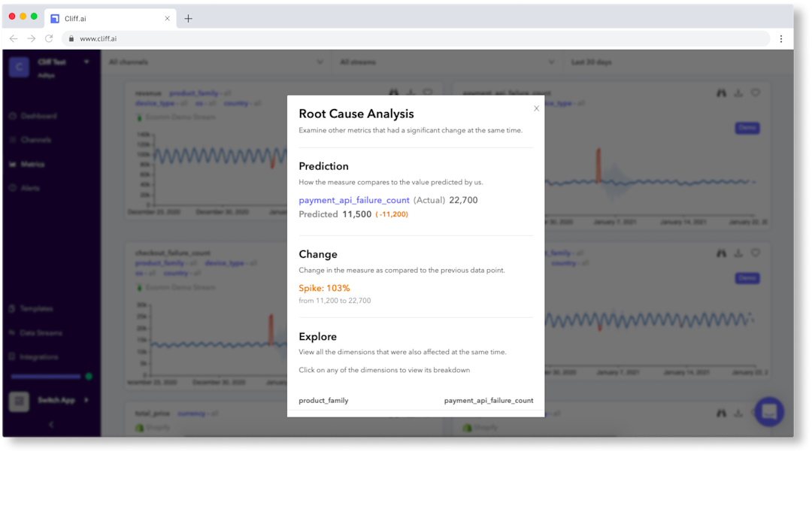The height and width of the screenshot is (509, 812).
Task: Click payment_api_failure_count column text in Explore table
Action: 489,400
